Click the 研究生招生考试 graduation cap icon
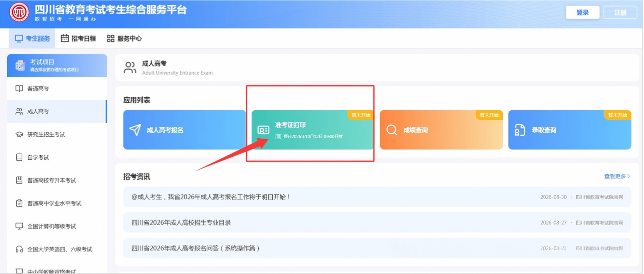This screenshot has height=274, width=644. coord(19,135)
